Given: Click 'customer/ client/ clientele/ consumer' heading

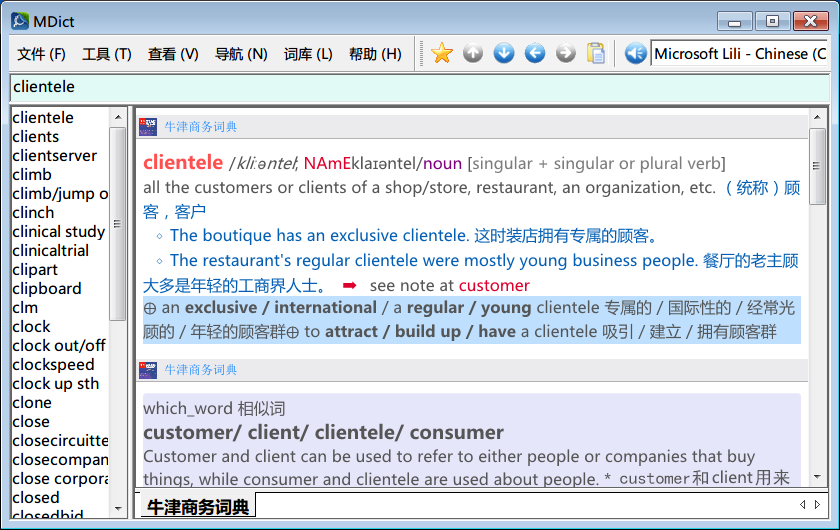Looking at the screenshot, I should (x=323, y=432).
